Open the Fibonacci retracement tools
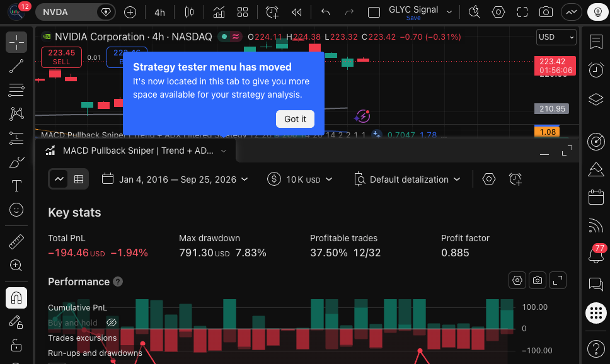This screenshot has width=610, height=364. (16, 90)
